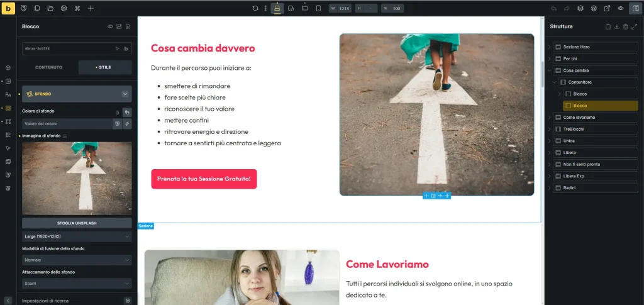Viewport: 644px width, 305px height.
Task: Click the expand-all icon in Struttura header
Action: click(x=634, y=26)
